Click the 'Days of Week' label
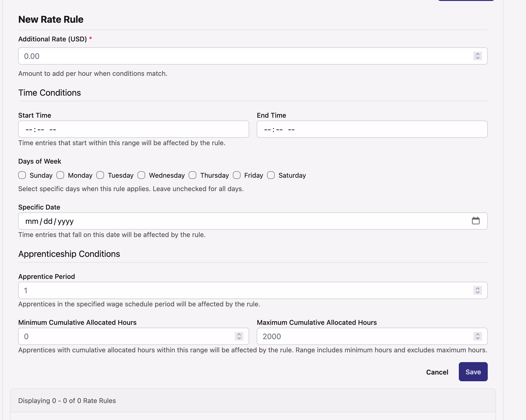Viewport: 526px width, 420px height. coord(39,161)
